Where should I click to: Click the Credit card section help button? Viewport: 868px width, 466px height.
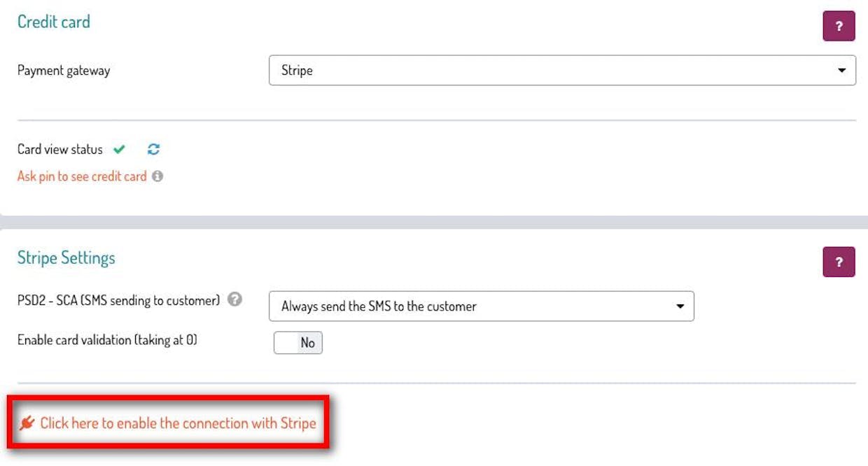coord(839,27)
